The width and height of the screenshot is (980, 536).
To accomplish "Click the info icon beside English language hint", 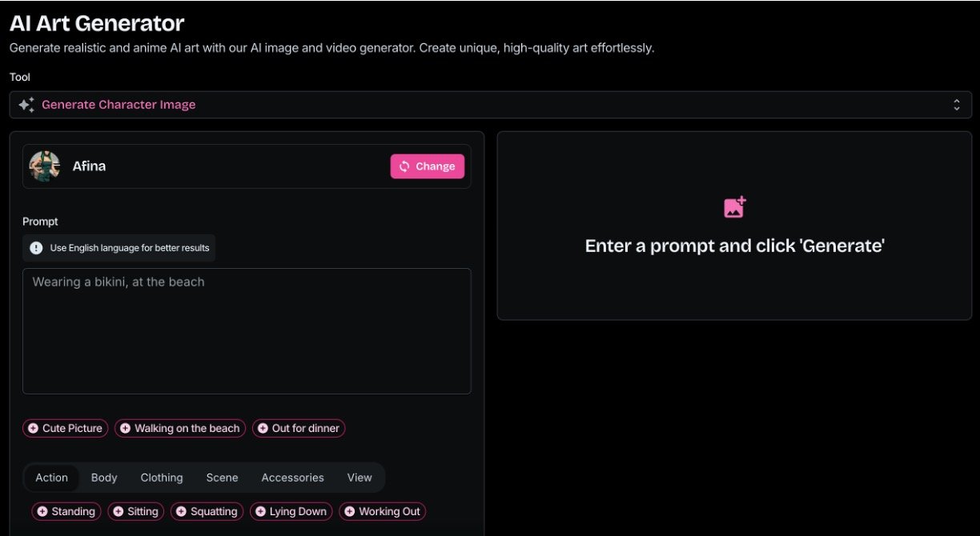I will (x=36, y=248).
